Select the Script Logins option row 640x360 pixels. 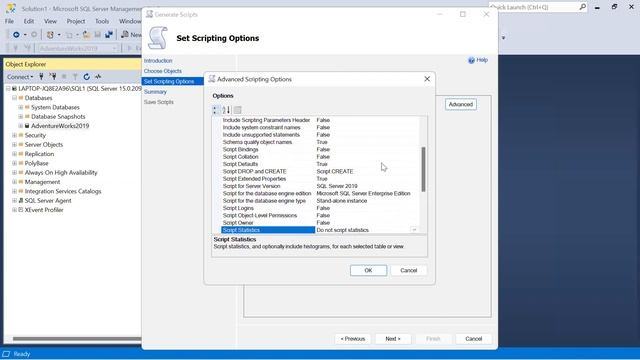(320, 208)
